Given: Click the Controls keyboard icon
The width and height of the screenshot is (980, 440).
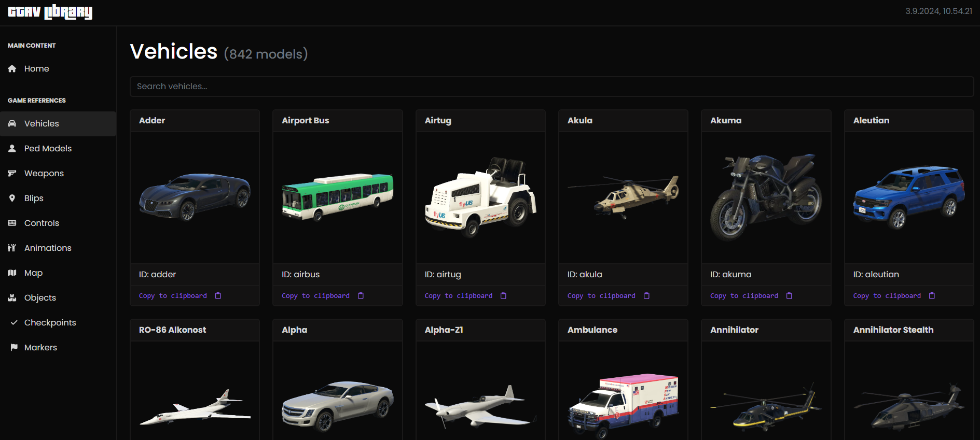Looking at the screenshot, I should click(12, 223).
